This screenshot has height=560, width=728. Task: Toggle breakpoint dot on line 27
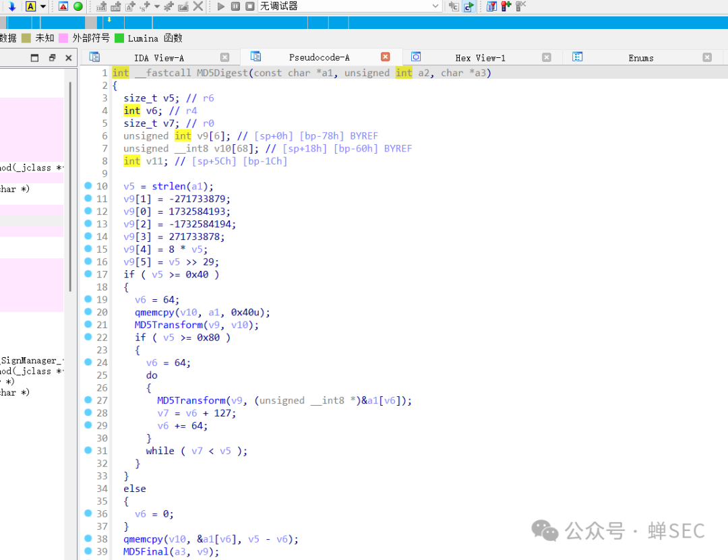point(88,400)
